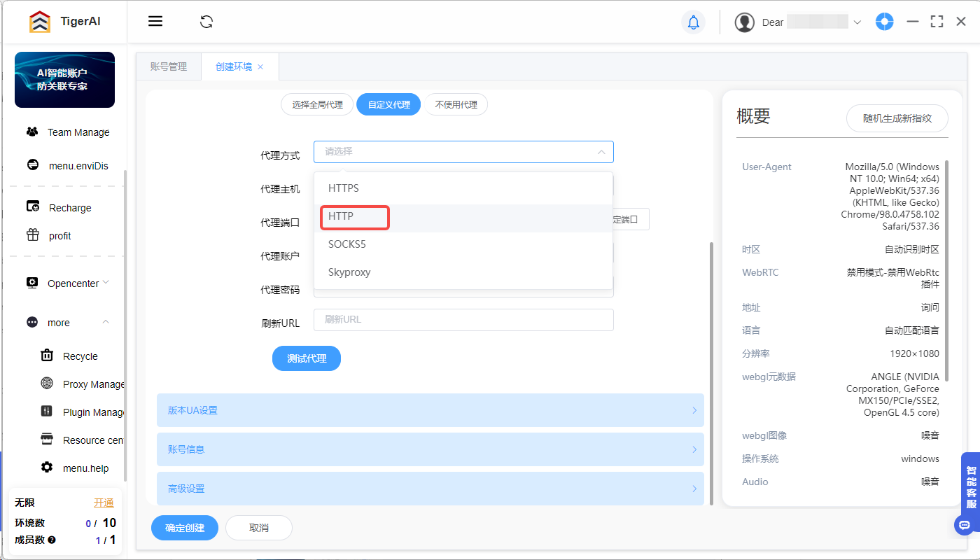Click the Recycle trash bin icon

tap(47, 355)
